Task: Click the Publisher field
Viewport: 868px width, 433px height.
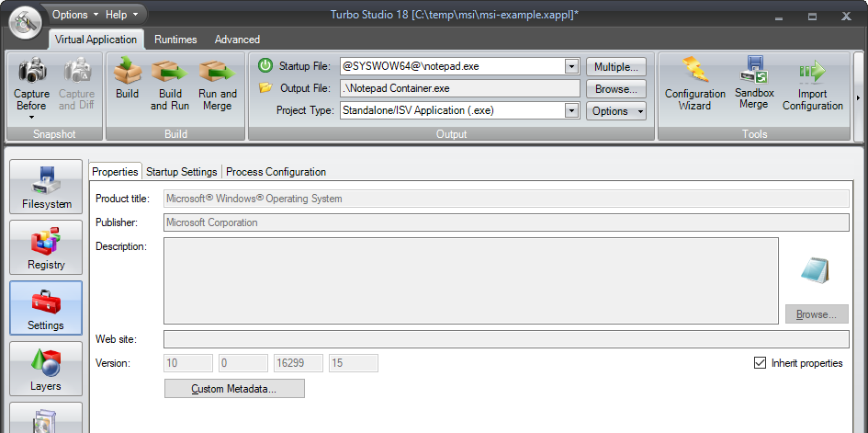Action: point(506,222)
